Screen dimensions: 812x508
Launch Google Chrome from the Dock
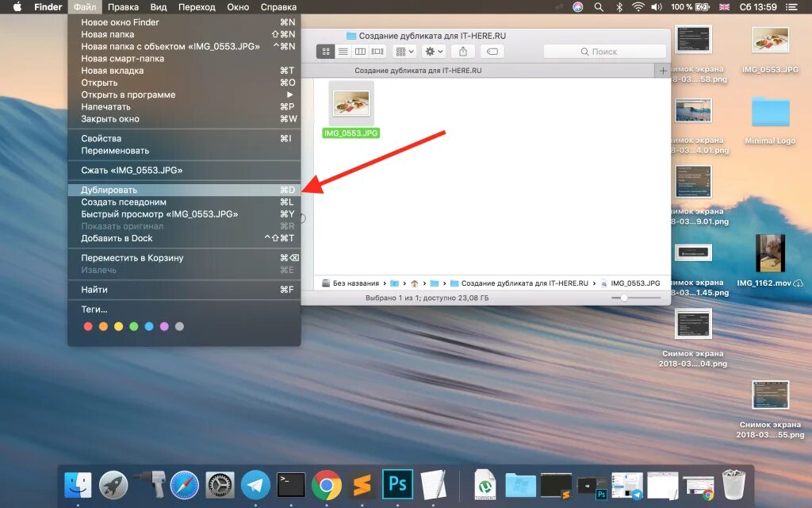(x=326, y=486)
